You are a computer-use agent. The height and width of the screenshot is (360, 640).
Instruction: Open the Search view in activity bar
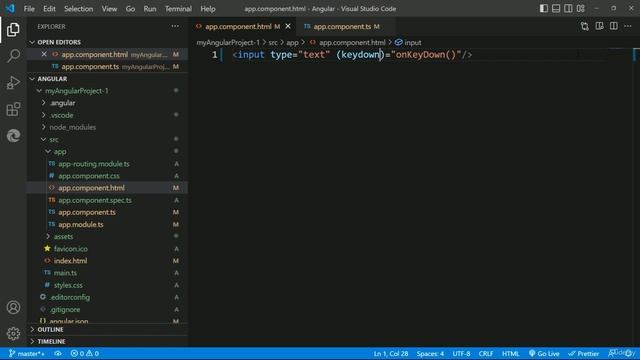(13, 56)
